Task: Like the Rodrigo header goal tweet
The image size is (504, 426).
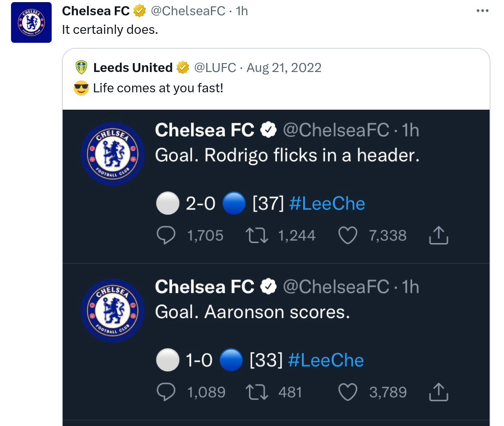Action: pos(348,235)
